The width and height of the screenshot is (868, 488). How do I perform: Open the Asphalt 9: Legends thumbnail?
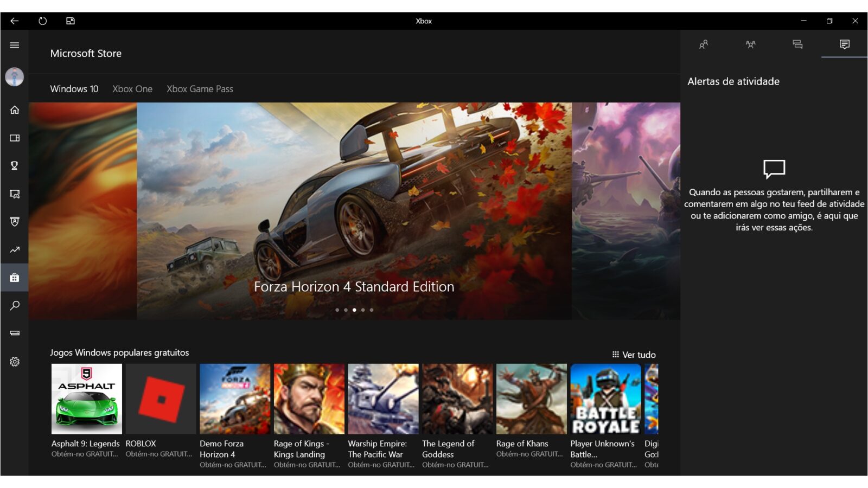(87, 399)
